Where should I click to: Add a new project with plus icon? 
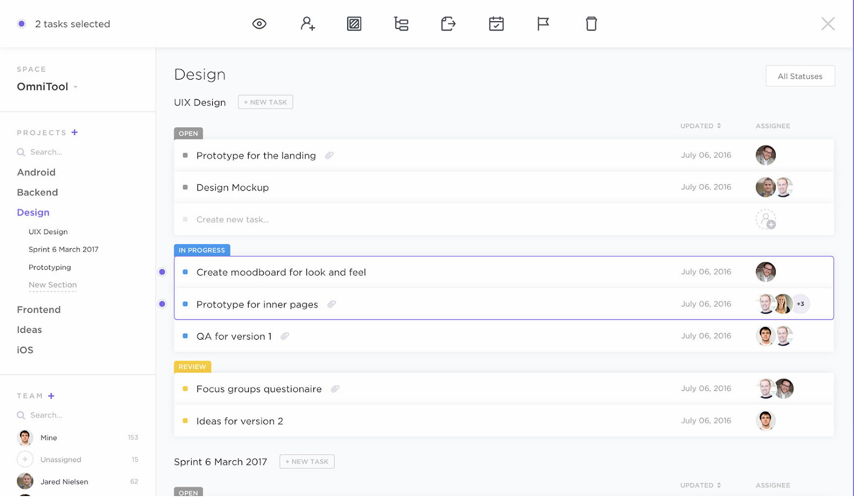[75, 132]
